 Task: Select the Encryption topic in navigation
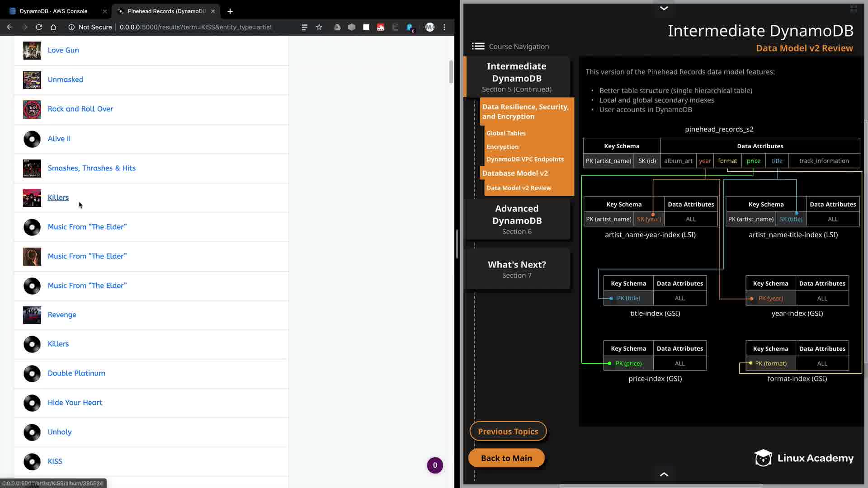point(502,147)
